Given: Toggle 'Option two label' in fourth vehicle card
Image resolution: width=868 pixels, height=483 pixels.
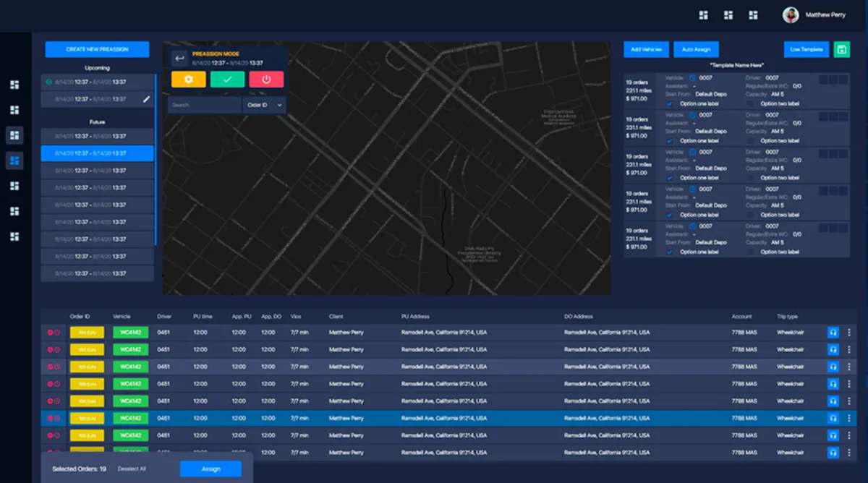Looking at the screenshot, I should pyautogui.click(x=749, y=215).
